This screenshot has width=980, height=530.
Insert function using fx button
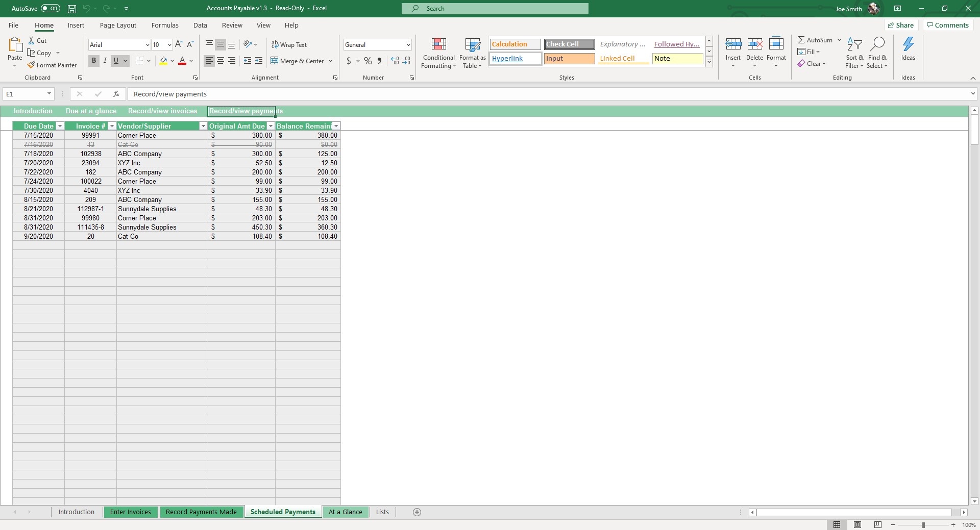pos(116,94)
